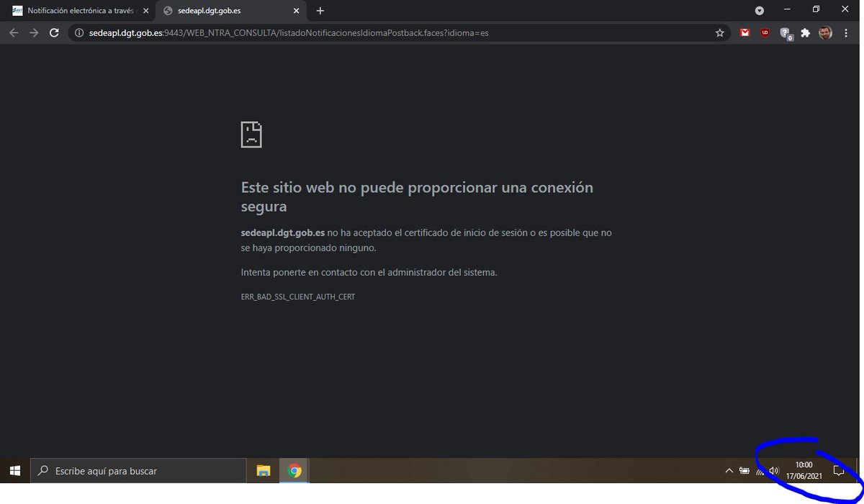Add a new tab with plus button
This screenshot has width=864, height=504.
pyautogui.click(x=320, y=11)
